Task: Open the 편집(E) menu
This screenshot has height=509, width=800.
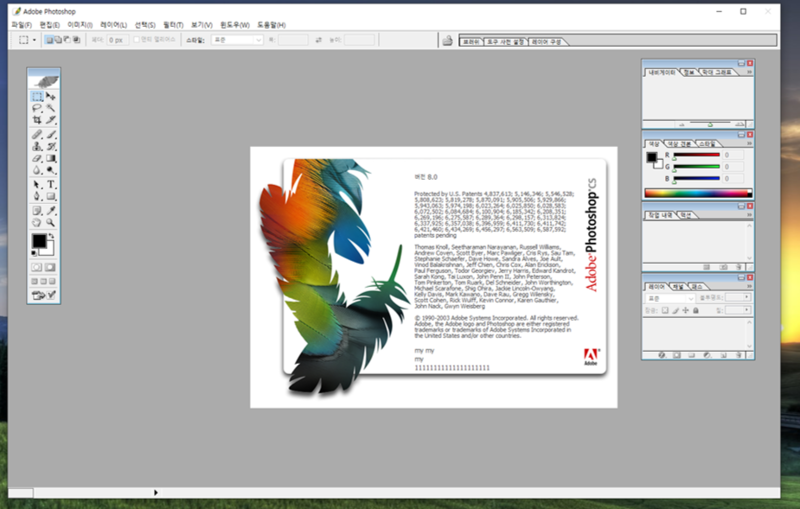Action: tap(49, 25)
